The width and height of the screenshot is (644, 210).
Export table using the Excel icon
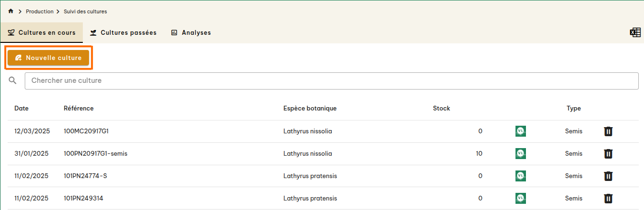click(x=635, y=32)
